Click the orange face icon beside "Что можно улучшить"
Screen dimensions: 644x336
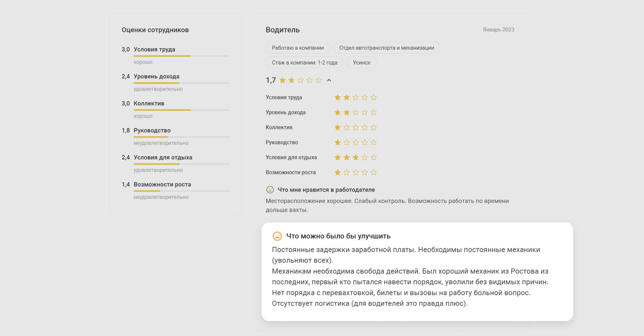pos(277,236)
